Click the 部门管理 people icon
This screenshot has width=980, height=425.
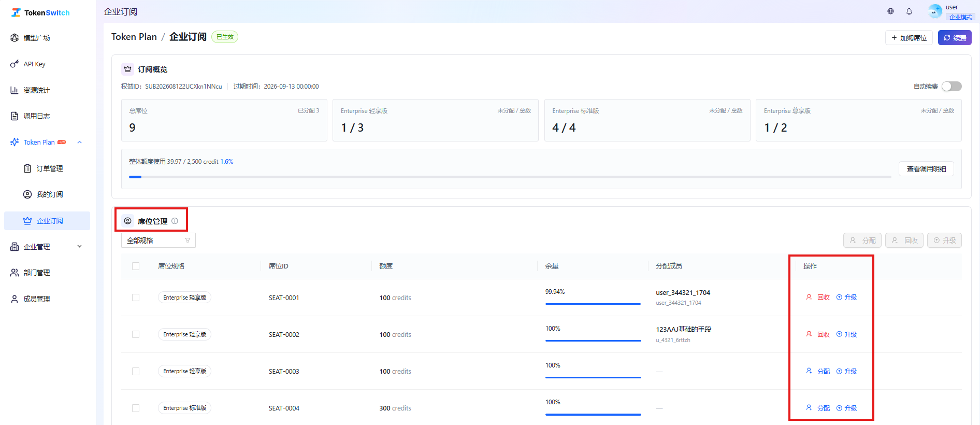tap(15, 273)
